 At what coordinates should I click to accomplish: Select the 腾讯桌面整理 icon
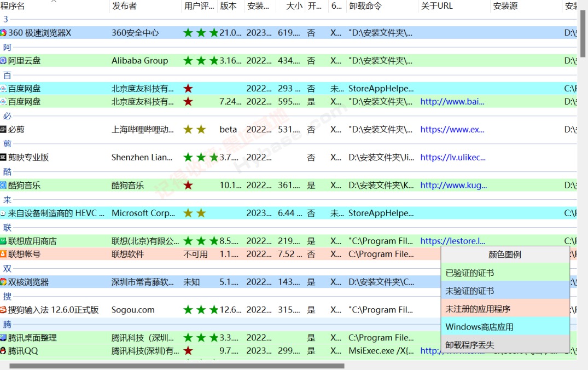(3, 338)
